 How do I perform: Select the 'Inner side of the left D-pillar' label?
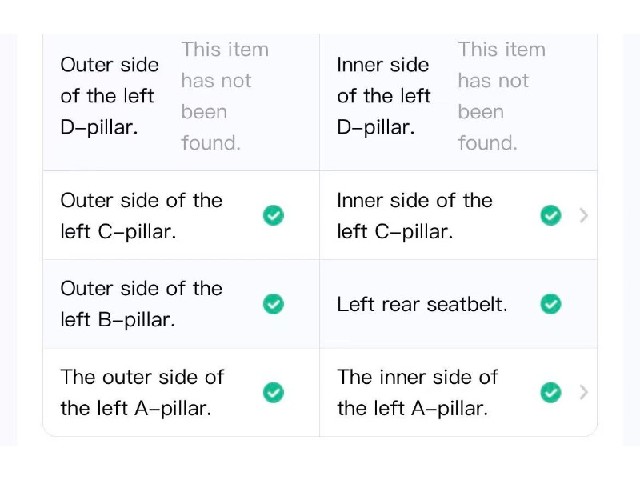pyautogui.click(x=384, y=96)
